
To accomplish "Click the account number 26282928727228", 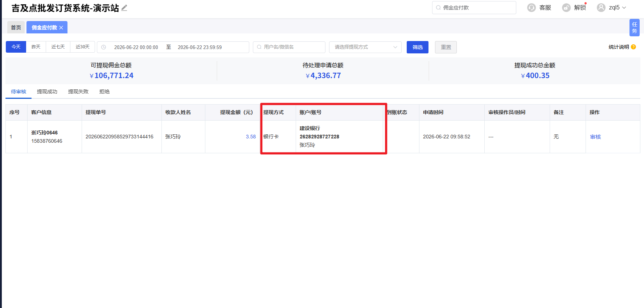I will tap(319, 137).
